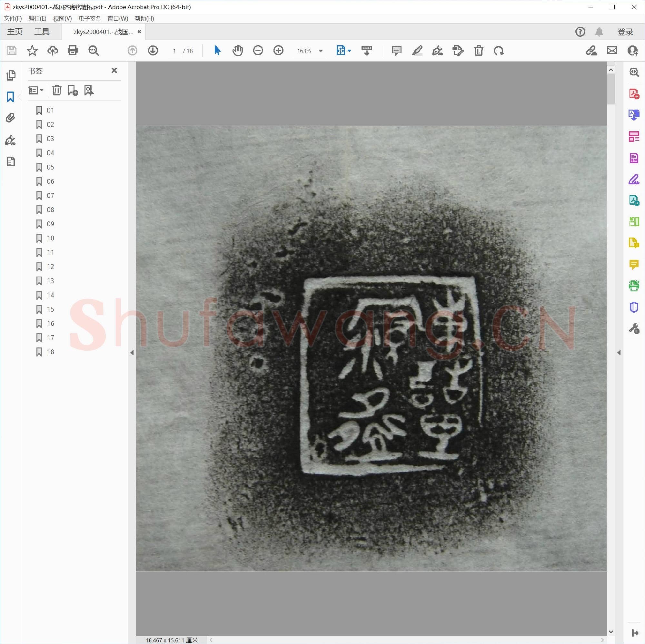645x644 pixels.
Task: Expand the fit page options dropdown
Action: click(349, 51)
